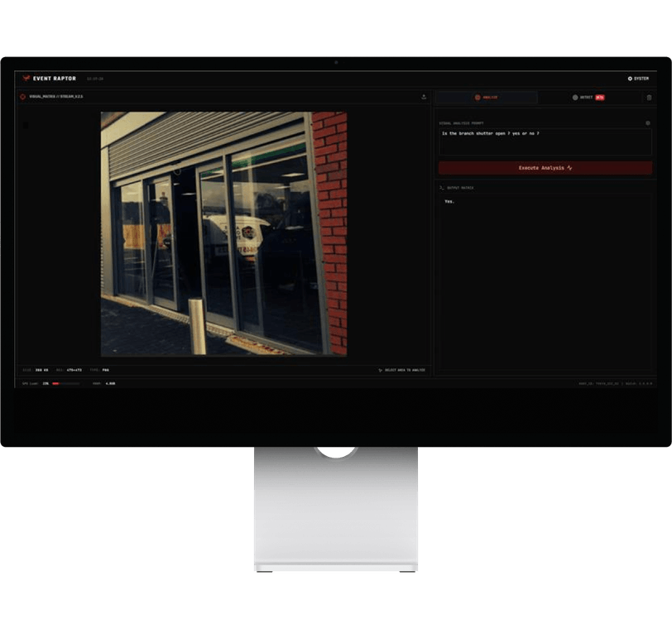Click the System label in header
This screenshot has height=629, width=672.
point(641,79)
